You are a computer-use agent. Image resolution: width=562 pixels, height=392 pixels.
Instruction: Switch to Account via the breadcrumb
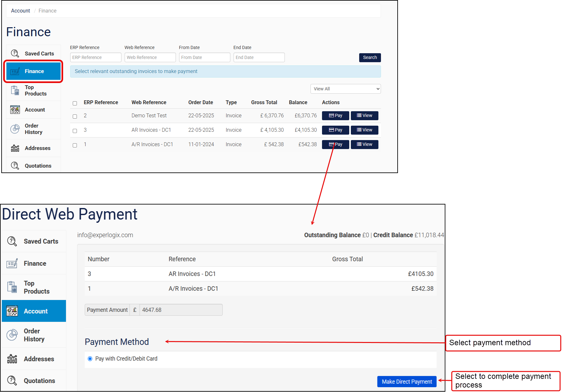point(20,11)
